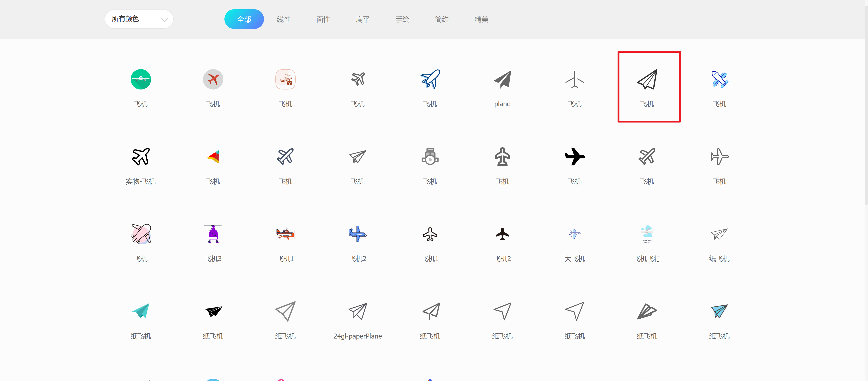Switch to the 手绘 style tab
The image size is (868, 381).
(402, 19)
